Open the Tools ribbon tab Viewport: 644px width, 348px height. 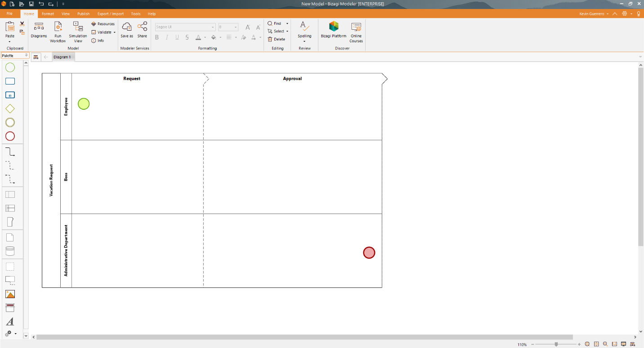click(x=136, y=14)
